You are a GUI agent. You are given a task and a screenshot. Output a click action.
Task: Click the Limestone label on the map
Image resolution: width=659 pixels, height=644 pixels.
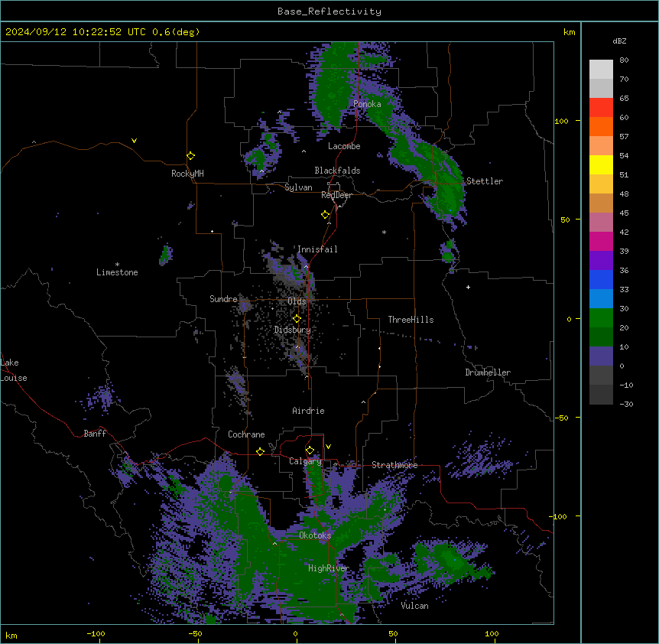click(x=117, y=272)
